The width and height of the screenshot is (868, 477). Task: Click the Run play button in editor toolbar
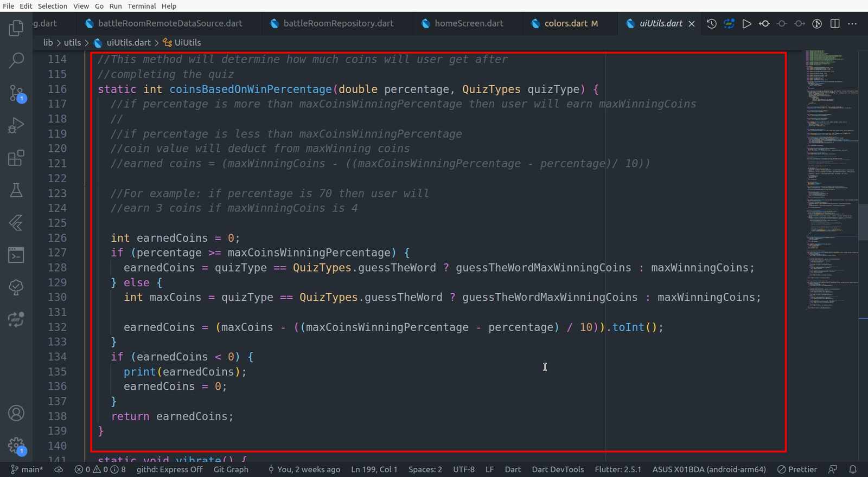click(x=746, y=24)
